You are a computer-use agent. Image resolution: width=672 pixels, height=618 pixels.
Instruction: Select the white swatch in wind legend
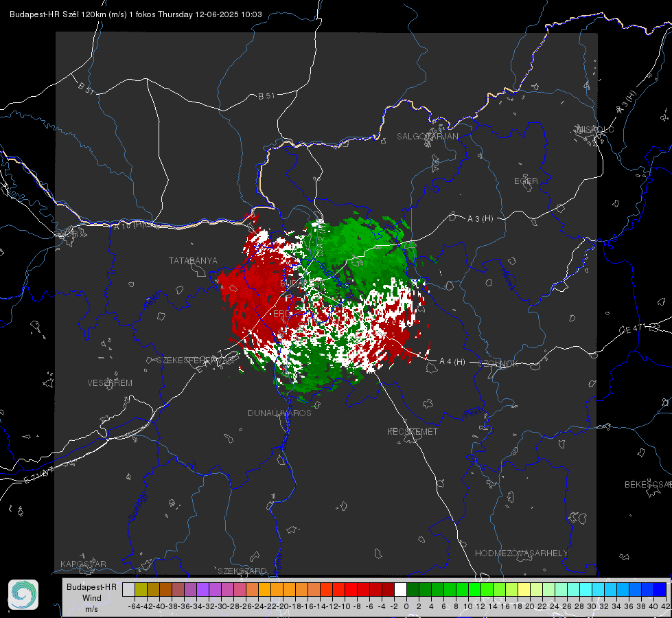(x=400, y=589)
